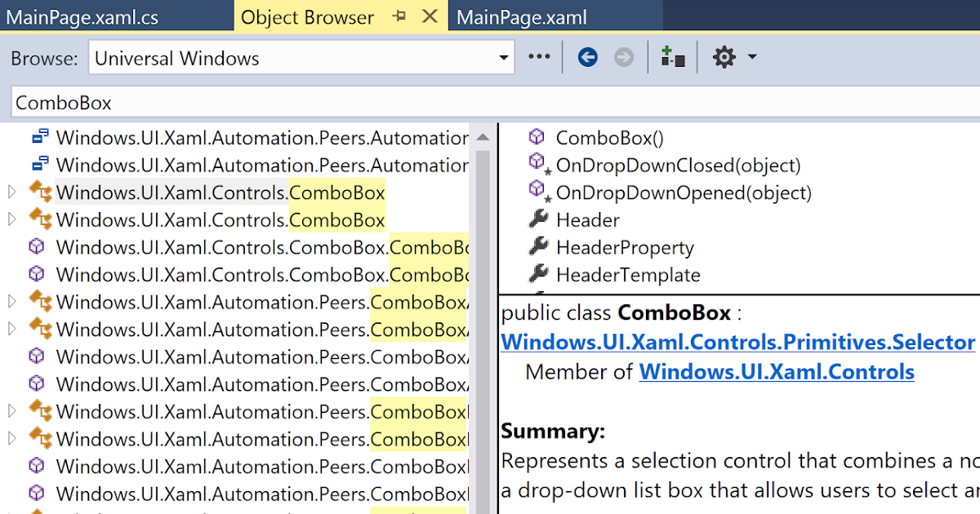Select the ComboBox() constructor icon

click(537, 137)
